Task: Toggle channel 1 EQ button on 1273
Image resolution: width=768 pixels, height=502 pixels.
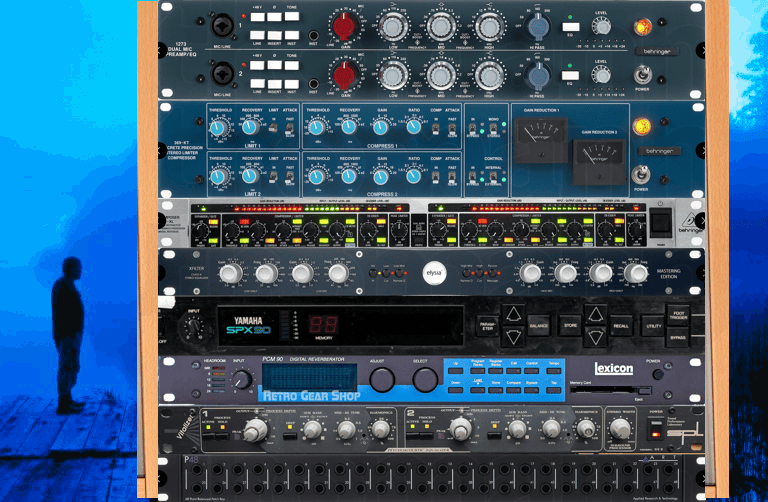Action: pos(571,27)
